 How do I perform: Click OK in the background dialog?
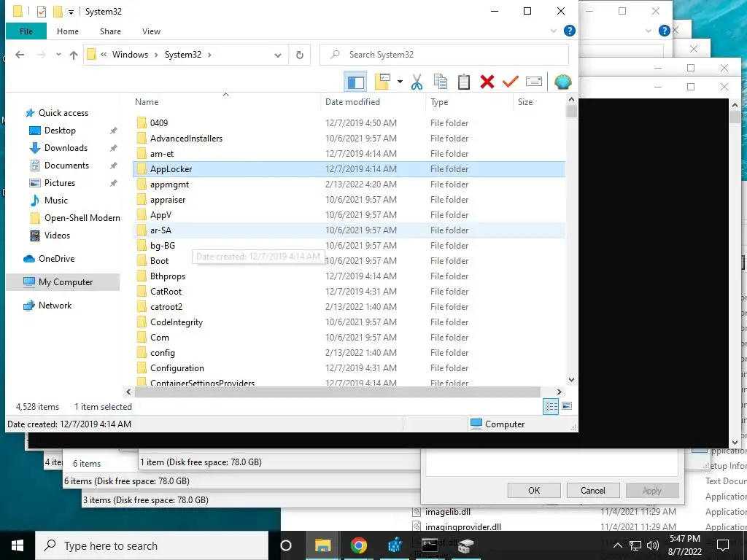click(x=534, y=491)
